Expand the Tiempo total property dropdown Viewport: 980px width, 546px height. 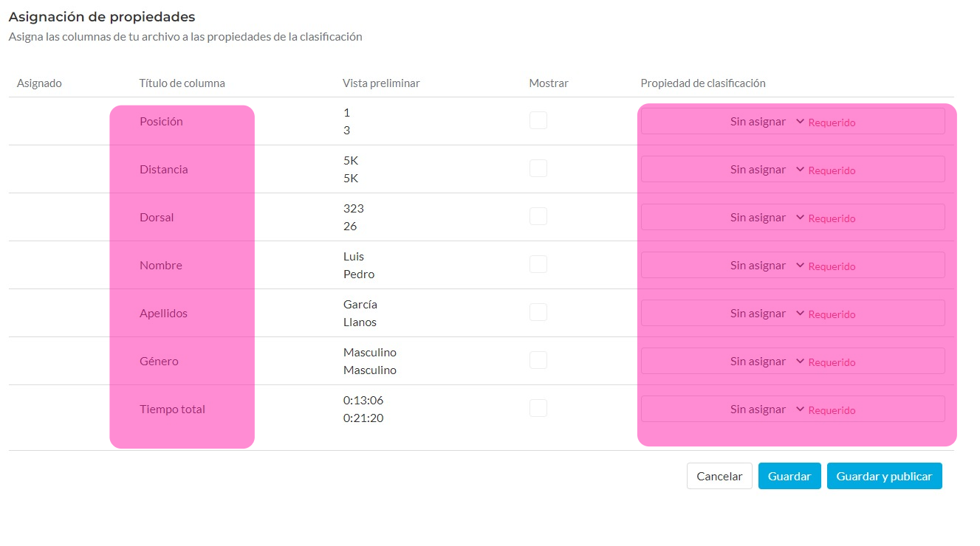[x=792, y=409]
